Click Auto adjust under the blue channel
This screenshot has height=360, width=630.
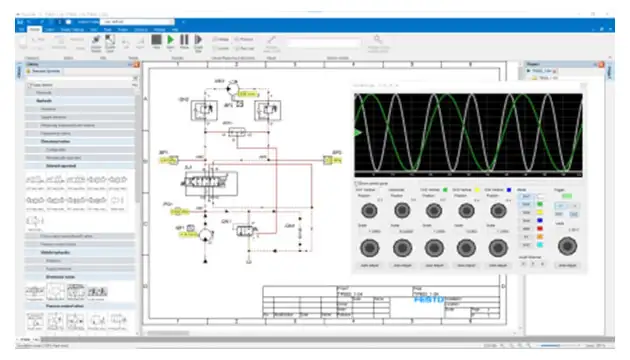(498, 265)
